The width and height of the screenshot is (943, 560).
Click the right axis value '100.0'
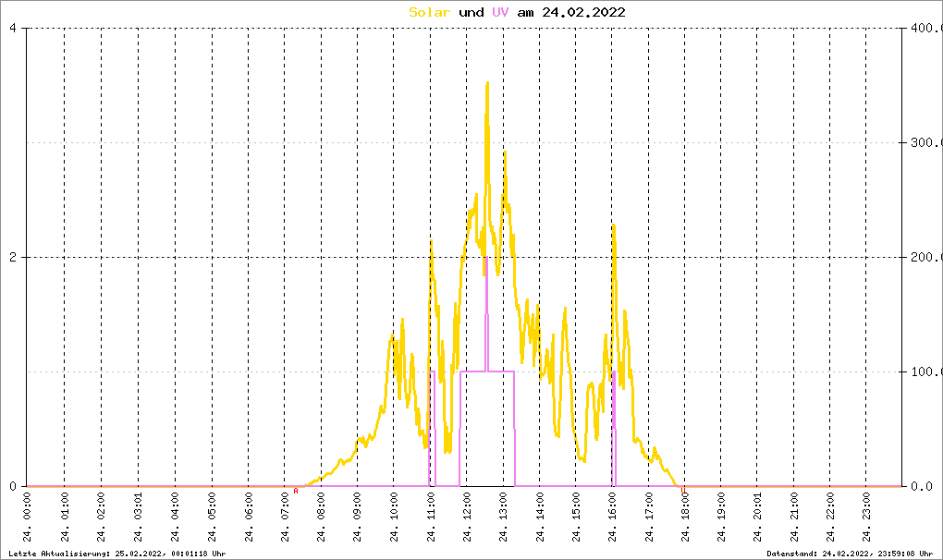[926, 371]
